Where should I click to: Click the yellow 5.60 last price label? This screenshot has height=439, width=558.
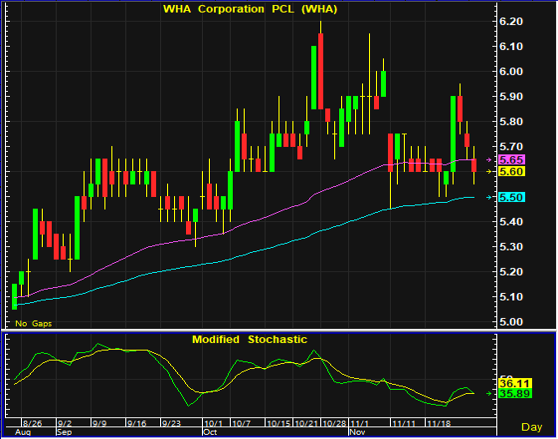coord(512,171)
